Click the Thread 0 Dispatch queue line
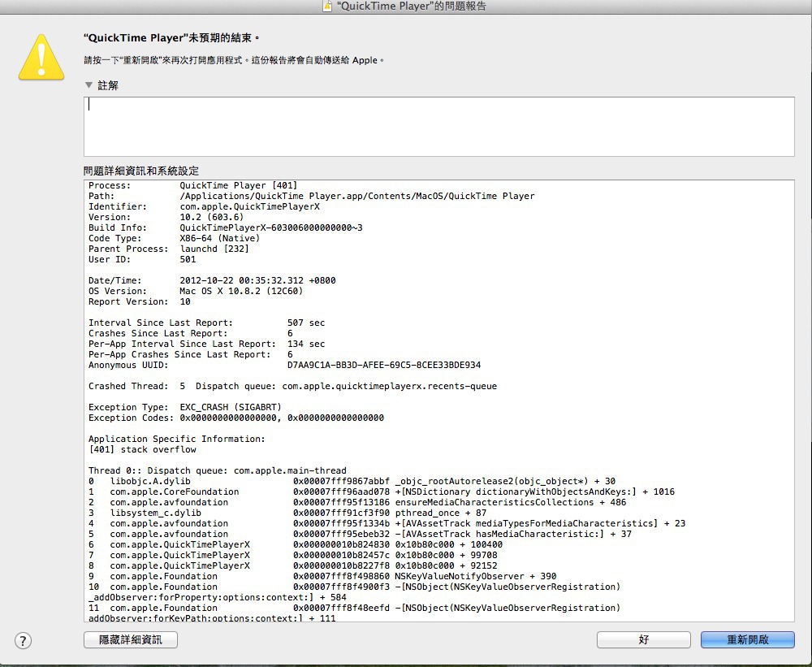Viewport: 812px width, 667px height. (x=218, y=470)
